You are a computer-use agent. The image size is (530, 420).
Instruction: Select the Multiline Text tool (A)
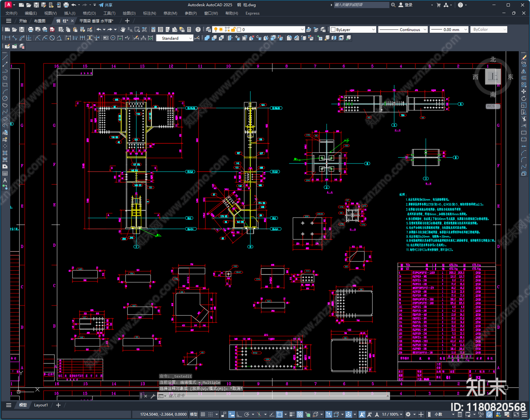coord(5,180)
